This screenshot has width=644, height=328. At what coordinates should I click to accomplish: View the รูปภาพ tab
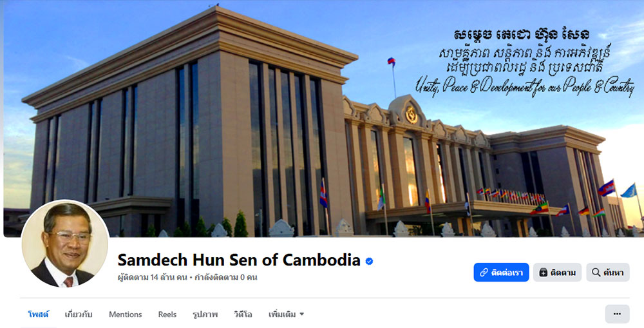pyautogui.click(x=205, y=314)
